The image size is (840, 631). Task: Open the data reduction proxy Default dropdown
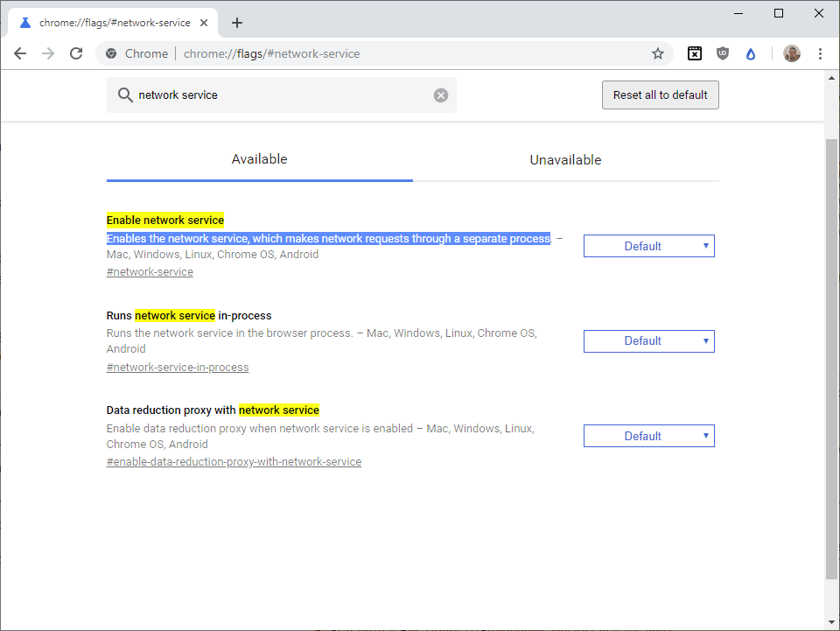[648, 435]
